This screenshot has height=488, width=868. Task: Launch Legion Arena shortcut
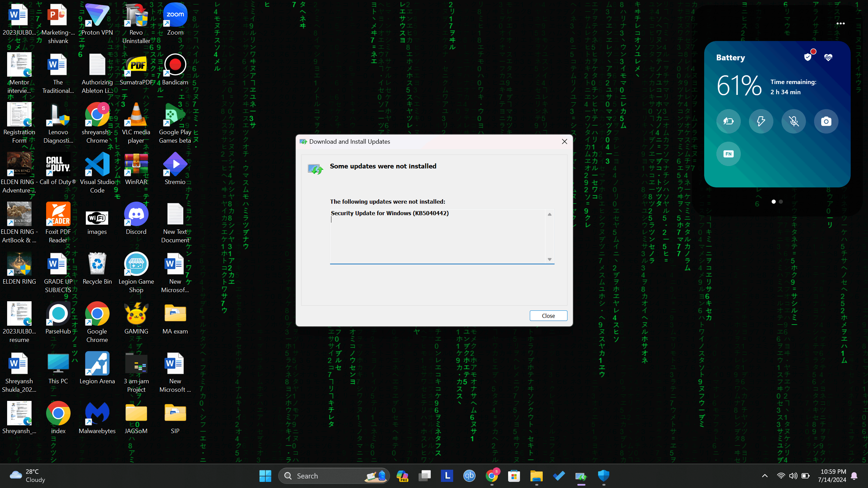(97, 368)
